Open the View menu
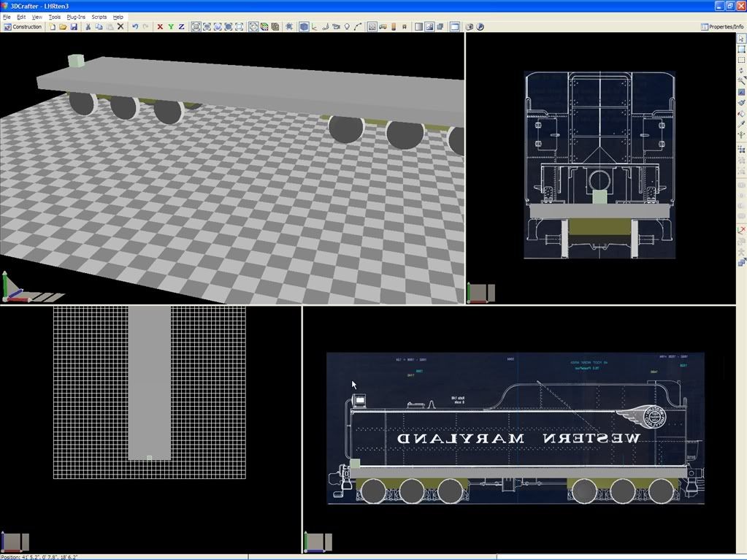This screenshot has height=560, width=747. click(37, 17)
